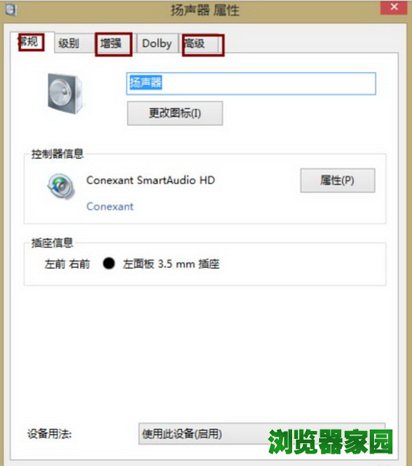Expand the 设备用法 dropdown
This screenshot has width=412, height=466.
[262, 434]
